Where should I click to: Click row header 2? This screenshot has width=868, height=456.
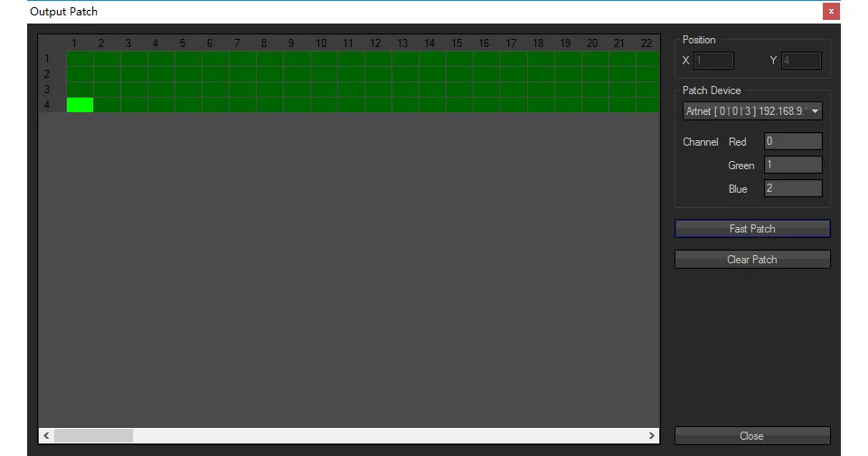[47, 73]
